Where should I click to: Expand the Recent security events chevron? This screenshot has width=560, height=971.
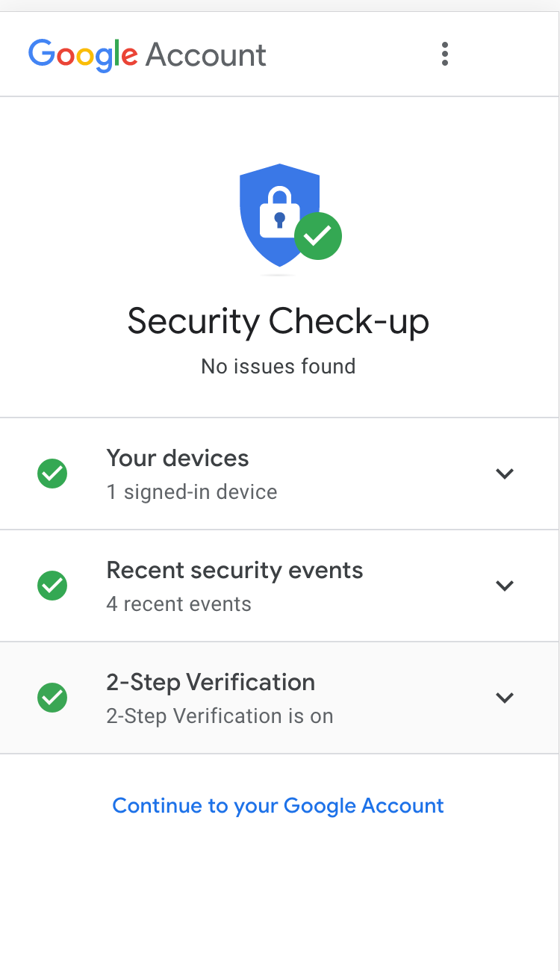pos(505,586)
